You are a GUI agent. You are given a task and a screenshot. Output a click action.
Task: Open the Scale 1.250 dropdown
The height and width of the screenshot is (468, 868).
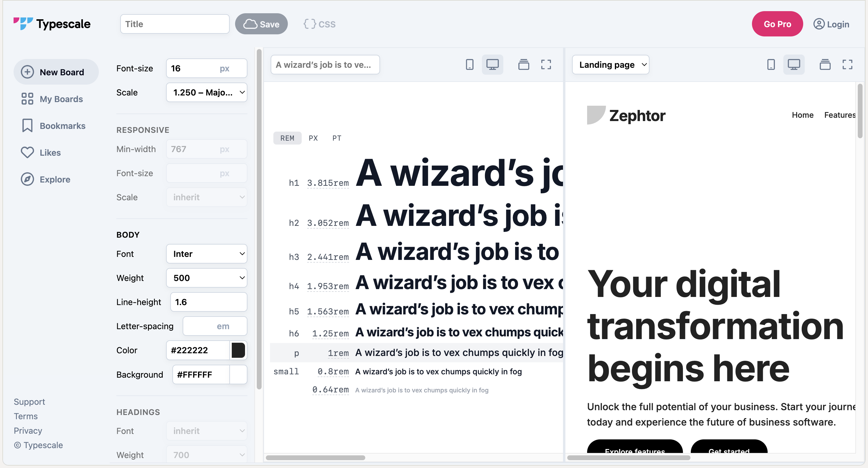[206, 92]
